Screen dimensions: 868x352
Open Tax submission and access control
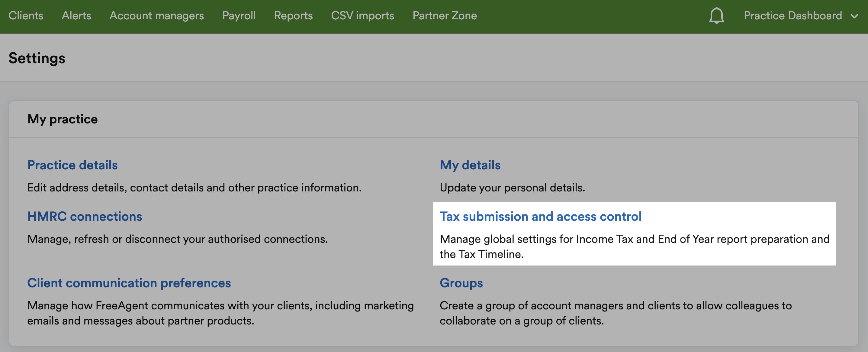[x=541, y=216]
